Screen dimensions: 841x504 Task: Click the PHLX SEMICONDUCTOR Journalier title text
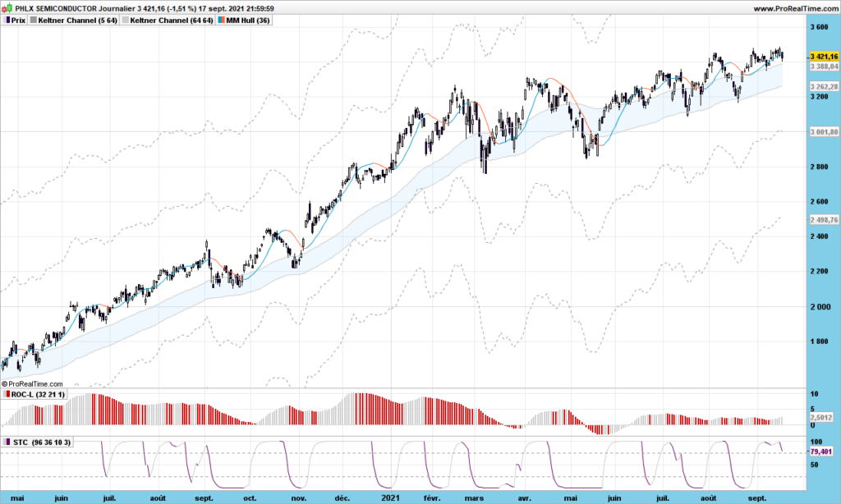pyautogui.click(x=75, y=8)
